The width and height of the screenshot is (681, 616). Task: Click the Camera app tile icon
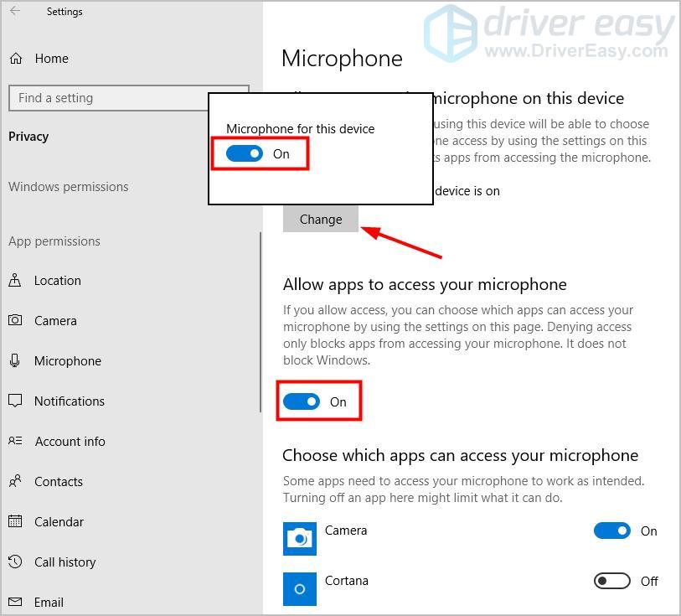(300, 539)
